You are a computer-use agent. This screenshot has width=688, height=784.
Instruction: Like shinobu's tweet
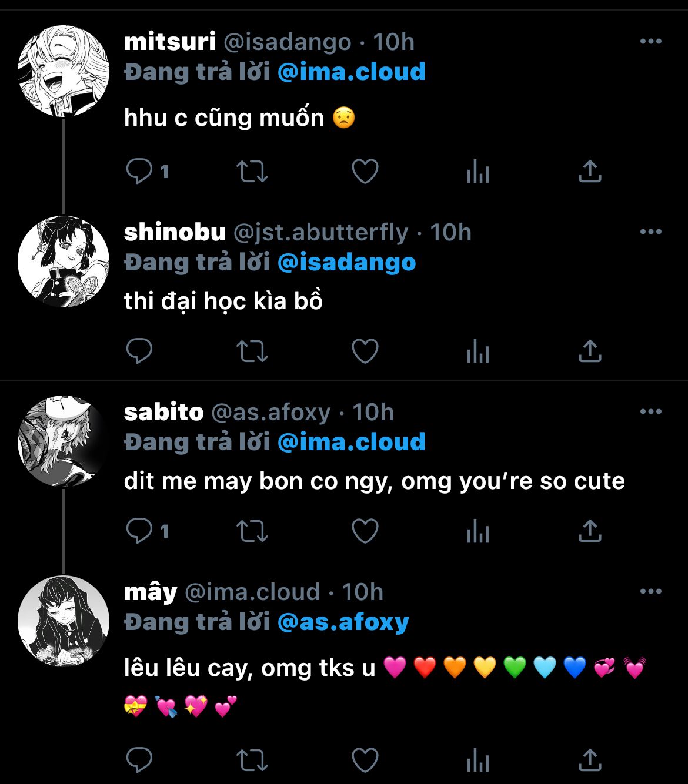click(365, 351)
